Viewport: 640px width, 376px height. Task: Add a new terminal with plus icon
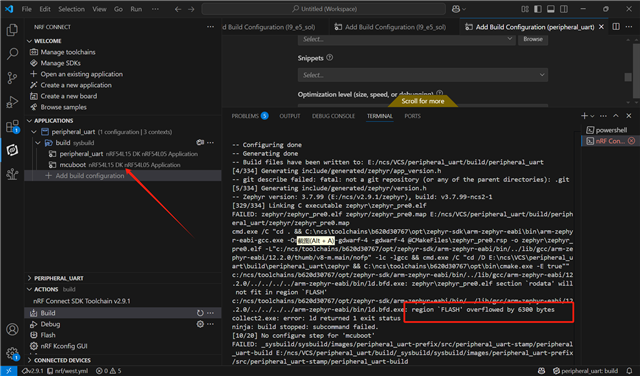[x=584, y=116]
